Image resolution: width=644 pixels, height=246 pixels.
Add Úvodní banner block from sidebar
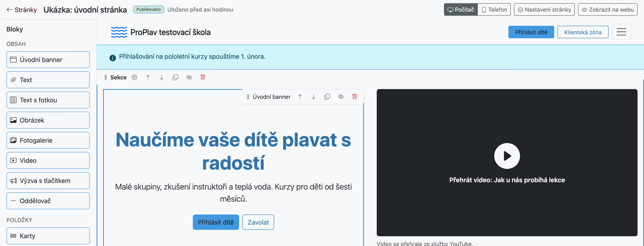(48, 60)
